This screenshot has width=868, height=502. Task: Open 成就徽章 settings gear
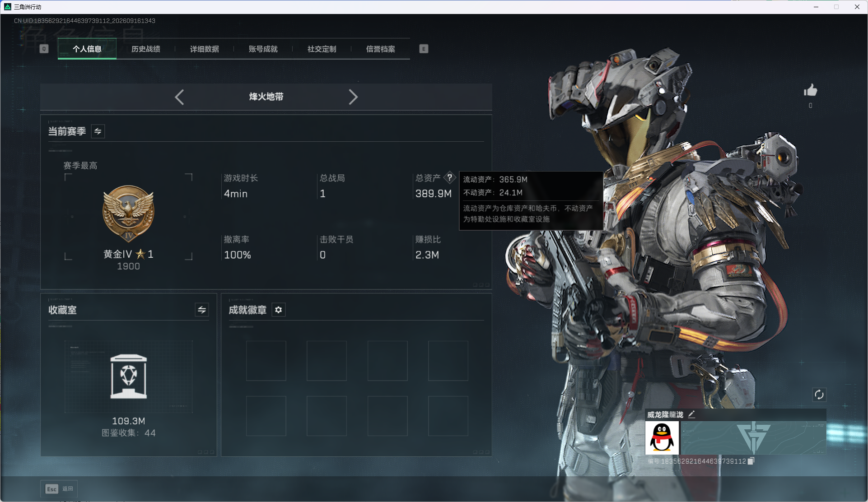pos(279,310)
